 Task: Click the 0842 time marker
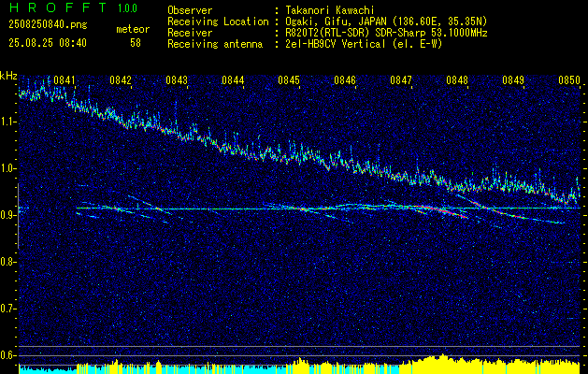pyautogui.click(x=121, y=80)
